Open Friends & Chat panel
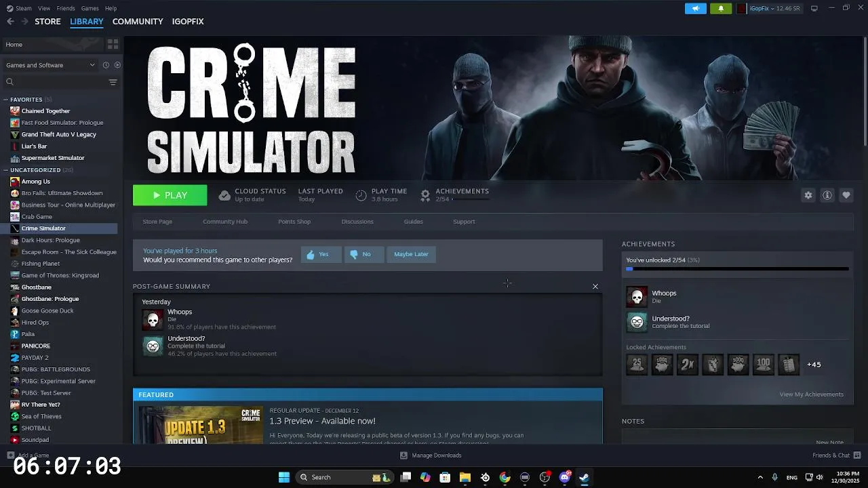 836,455
